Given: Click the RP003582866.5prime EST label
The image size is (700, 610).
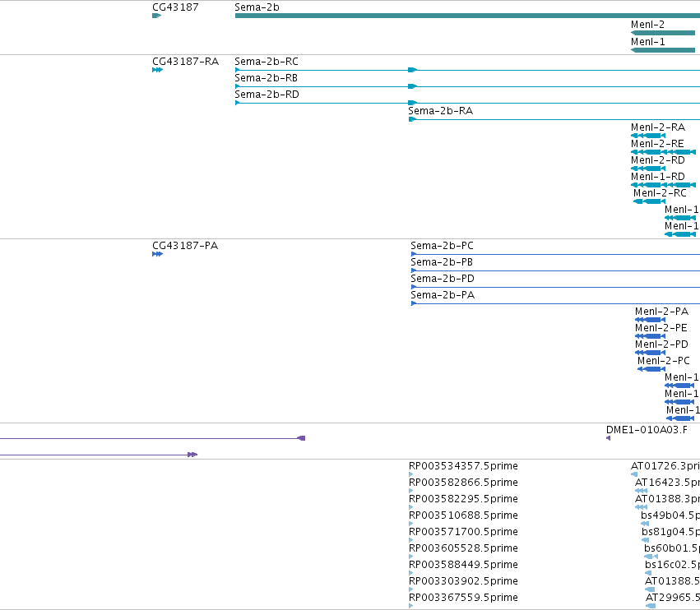Looking at the screenshot, I should click(463, 483).
